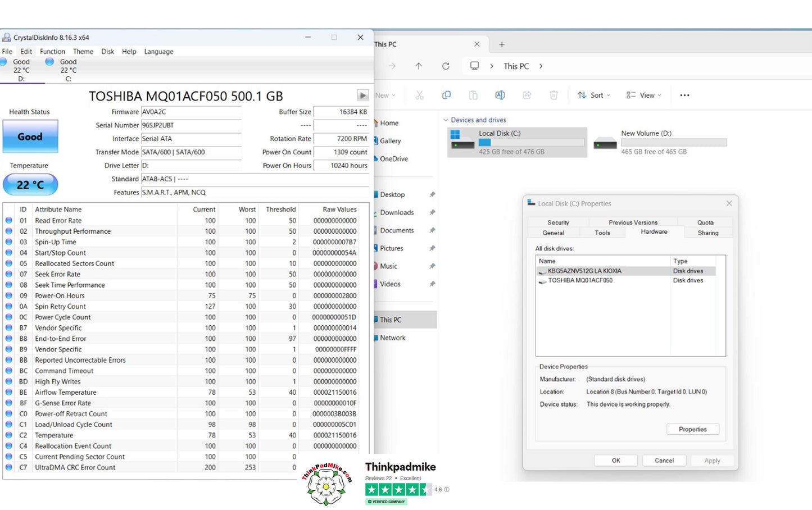This screenshot has width=812, height=510.
Task: Click the status dot for Spin-Up Time
Action: pos(9,242)
